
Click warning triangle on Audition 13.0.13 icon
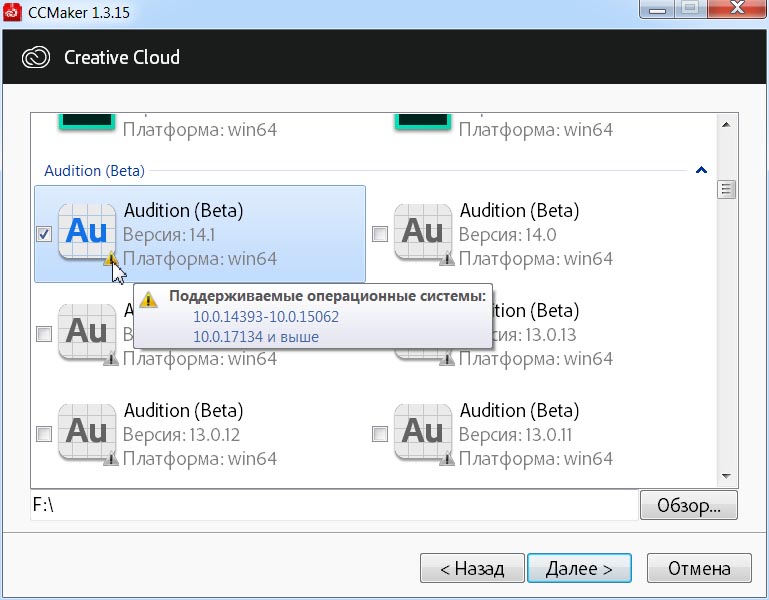pos(447,359)
